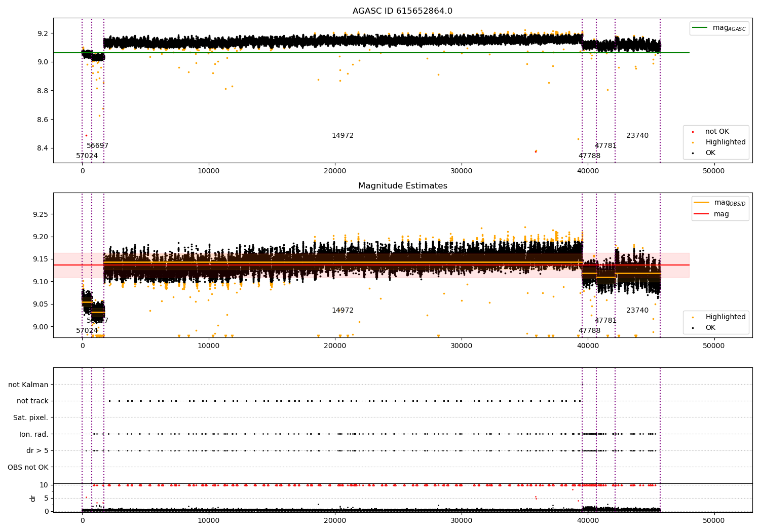This screenshot has height=532, width=760.
Task: Click the 57024 label in top plot
Action: [x=87, y=156]
